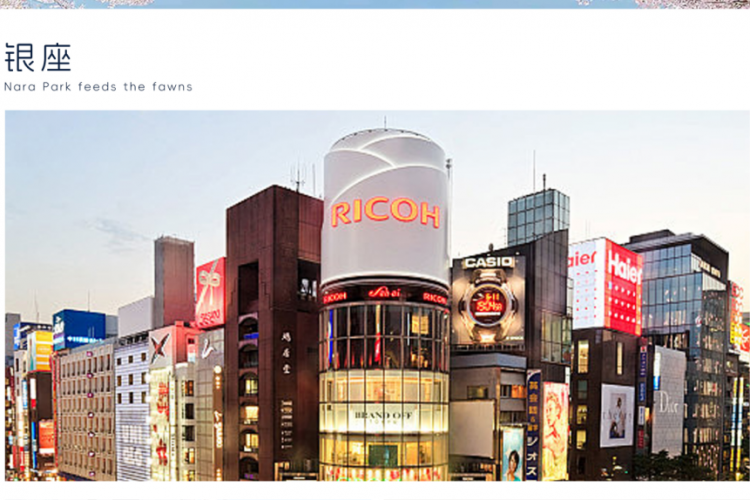Open the Ginza cityscape photo
This screenshot has height=500, width=750.
tap(377, 296)
